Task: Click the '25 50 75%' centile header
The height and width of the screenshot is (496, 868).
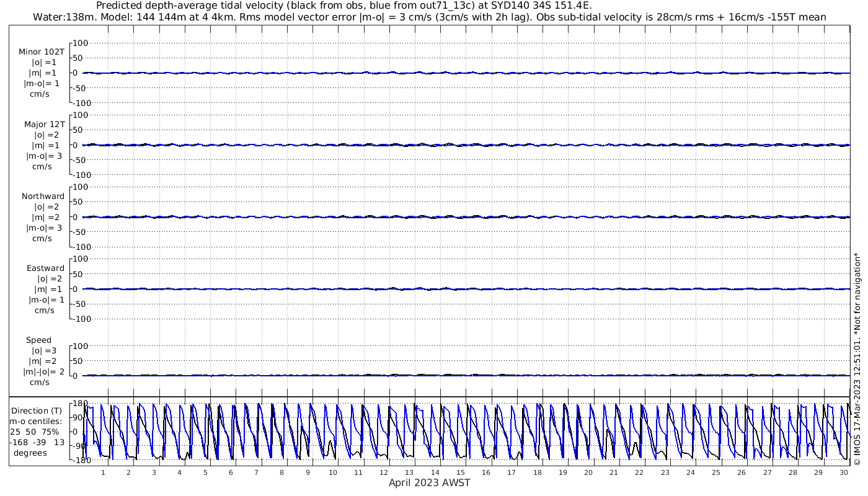Action: [x=35, y=432]
